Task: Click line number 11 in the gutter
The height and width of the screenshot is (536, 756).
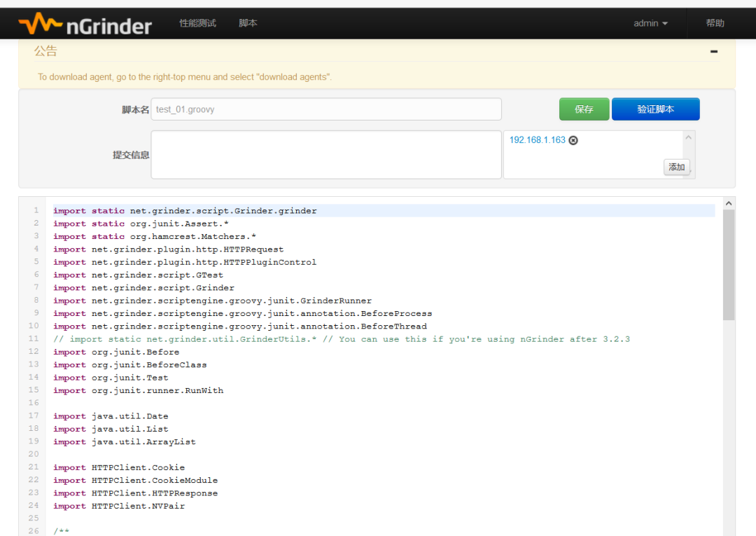Action: (x=33, y=339)
